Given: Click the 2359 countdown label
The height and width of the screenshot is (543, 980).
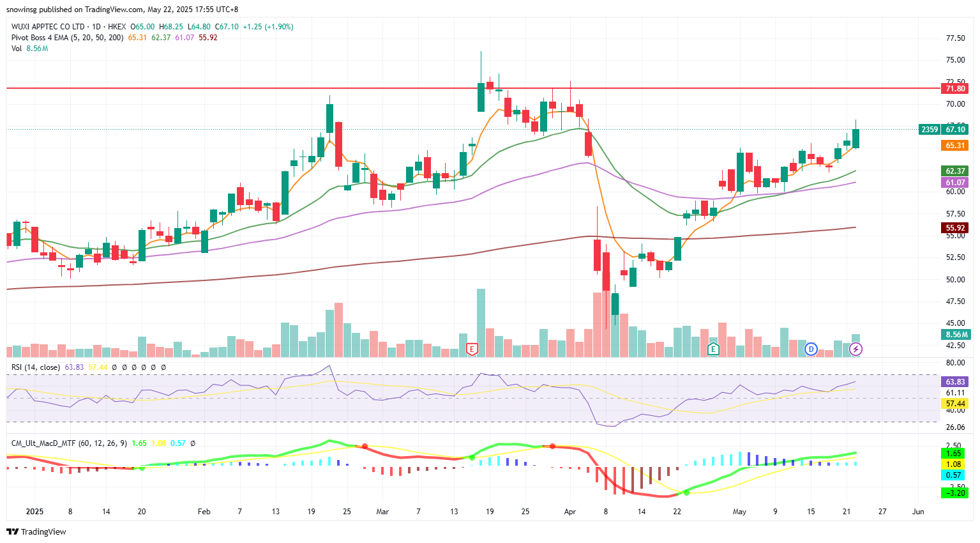Looking at the screenshot, I should [x=930, y=130].
